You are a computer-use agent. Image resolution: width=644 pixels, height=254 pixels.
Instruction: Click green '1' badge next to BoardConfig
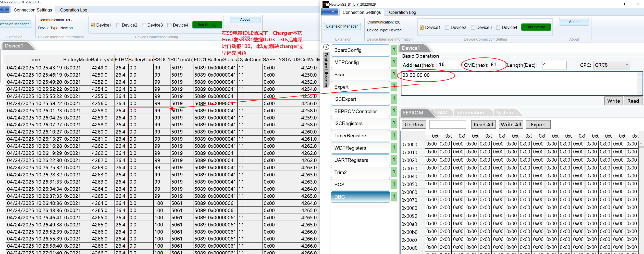pyautogui.click(x=394, y=50)
